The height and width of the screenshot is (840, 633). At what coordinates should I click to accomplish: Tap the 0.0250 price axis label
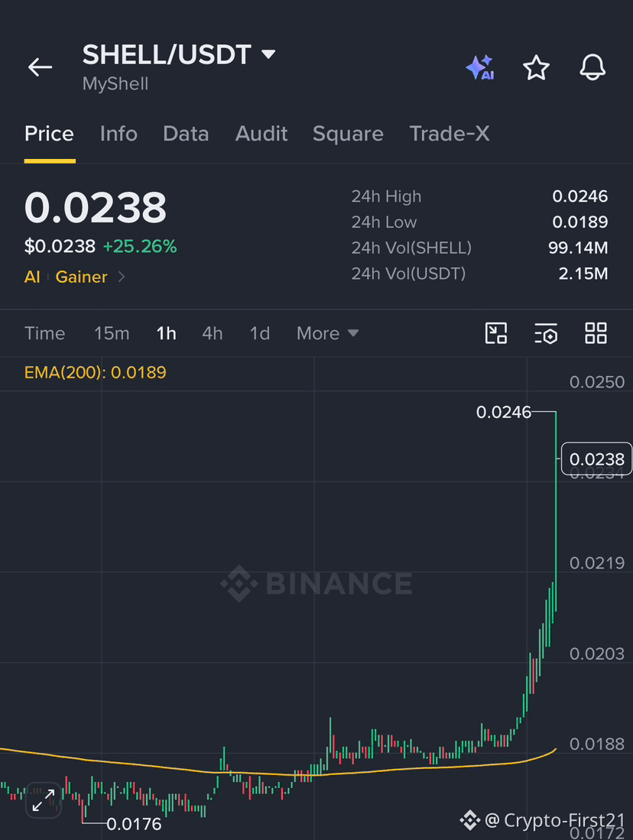point(596,382)
